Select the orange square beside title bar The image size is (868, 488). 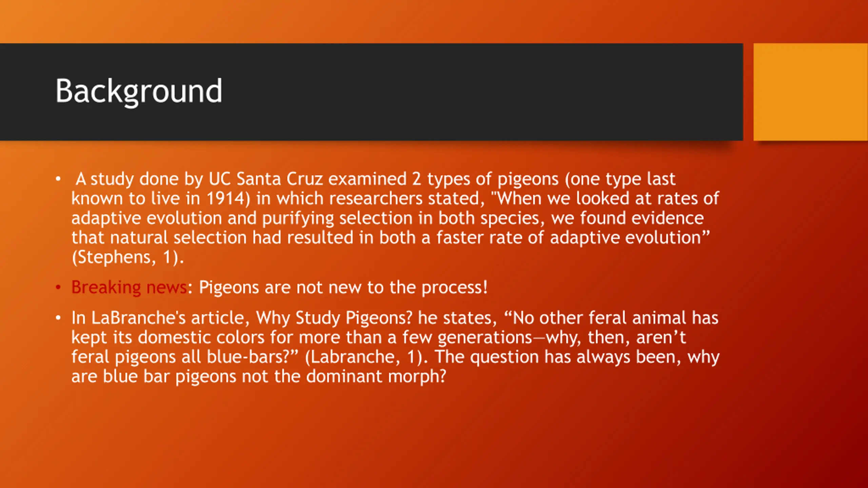[811, 92]
